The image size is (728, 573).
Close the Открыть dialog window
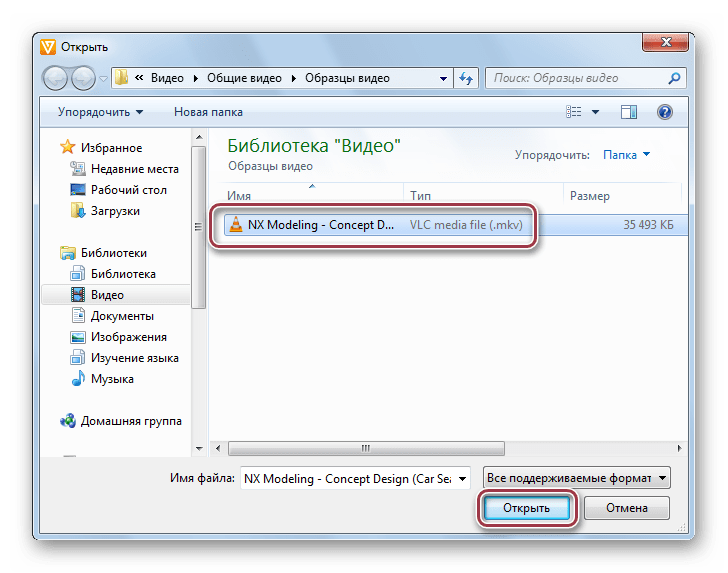click(665, 42)
